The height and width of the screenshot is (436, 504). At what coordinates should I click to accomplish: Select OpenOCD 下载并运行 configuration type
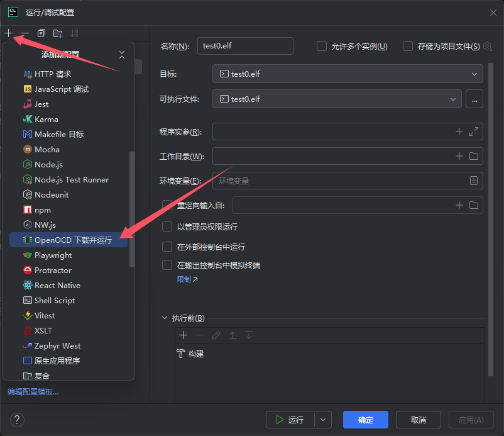point(68,240)
